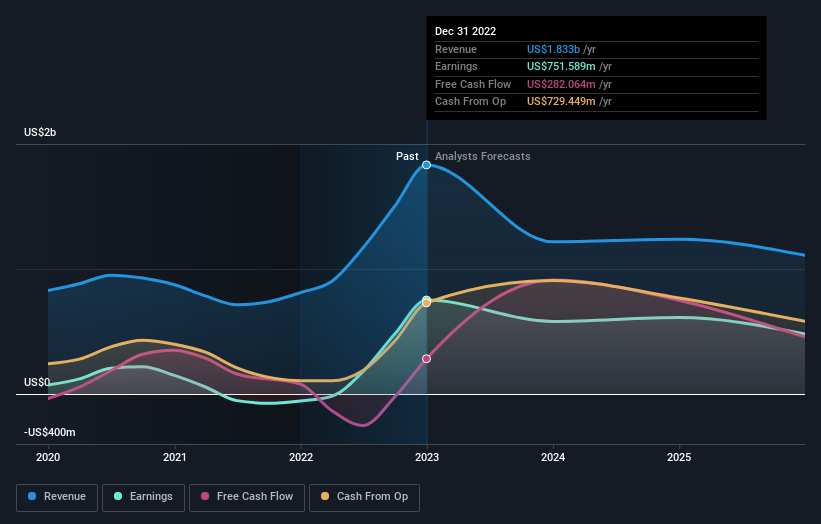Viewport: 821px width, 524px height.
Task: Click the Past label on chart
Action: 407,156
